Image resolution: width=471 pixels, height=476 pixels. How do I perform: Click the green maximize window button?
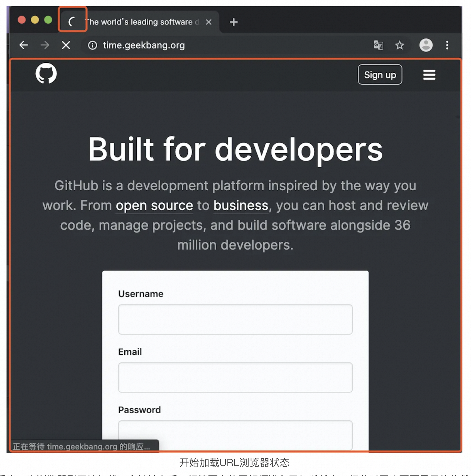pyautogui.click(x=48, y=20)
